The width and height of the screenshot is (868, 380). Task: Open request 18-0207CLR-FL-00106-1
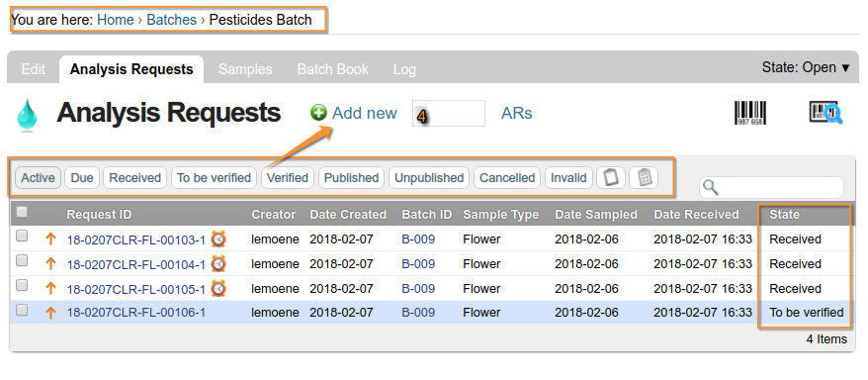click(136, 313)
